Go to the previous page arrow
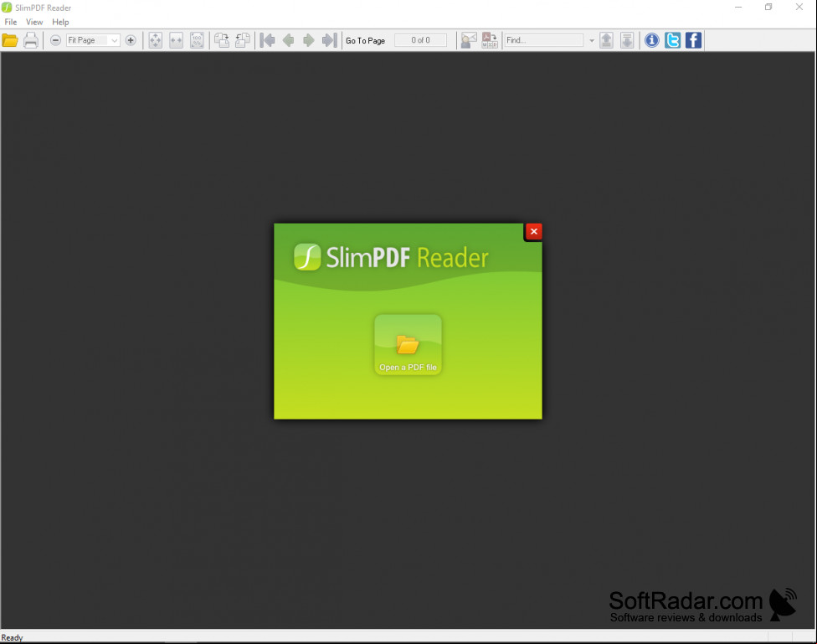Viewport: 817px width, 644px height. point(288,40)
